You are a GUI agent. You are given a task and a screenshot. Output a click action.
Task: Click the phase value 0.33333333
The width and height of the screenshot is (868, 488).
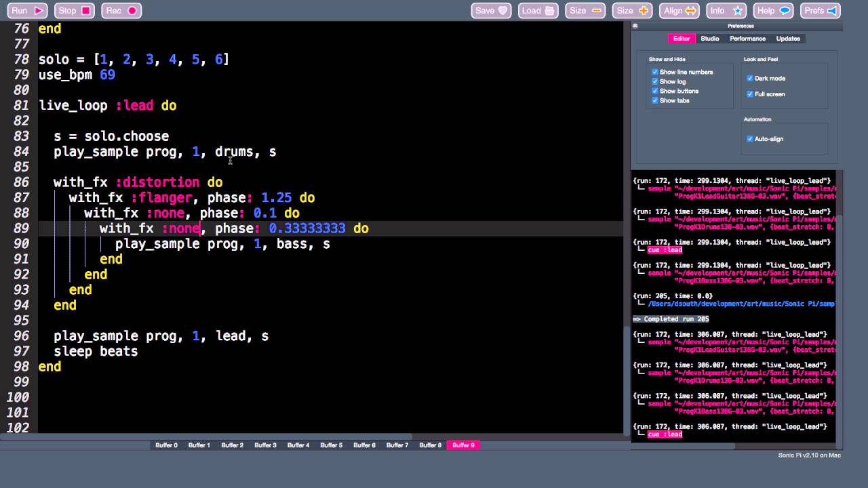tap(307, 228)
